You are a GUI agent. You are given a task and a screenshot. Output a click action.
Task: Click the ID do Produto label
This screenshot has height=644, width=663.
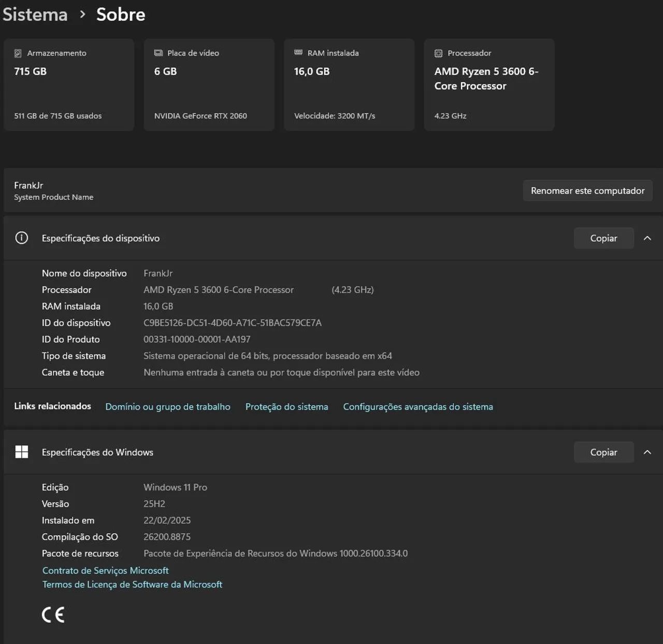(71, 340)
